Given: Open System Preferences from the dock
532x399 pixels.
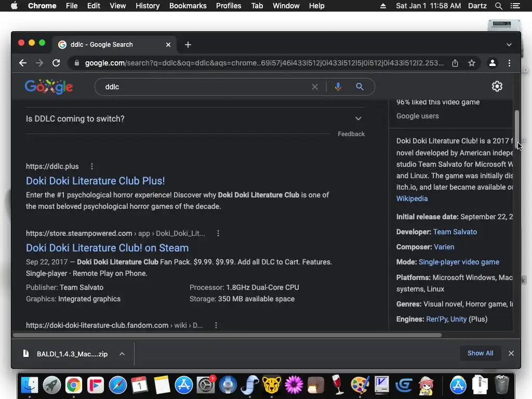Looking at the screenshot, I should tap(206, 385).
